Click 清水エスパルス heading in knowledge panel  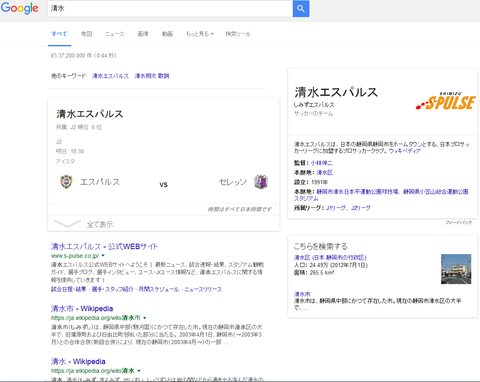[336, 92]
